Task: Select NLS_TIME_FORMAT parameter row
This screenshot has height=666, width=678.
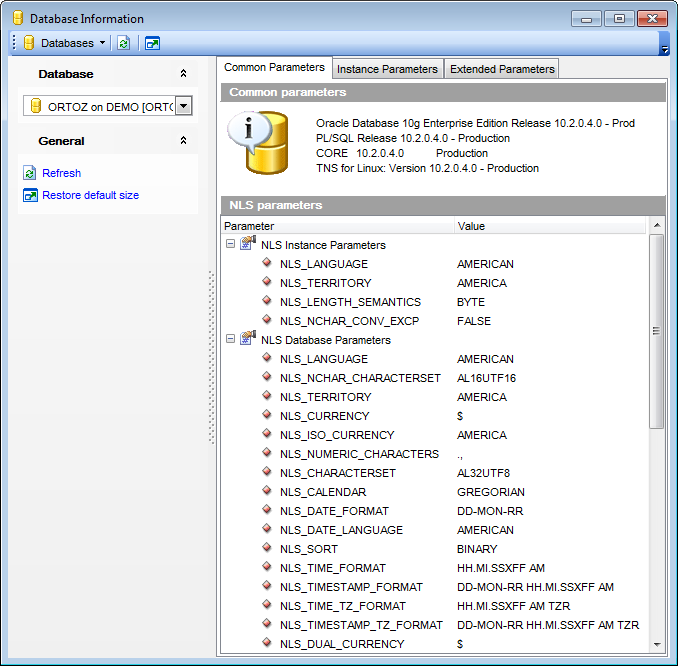Action: click(432, 568)
